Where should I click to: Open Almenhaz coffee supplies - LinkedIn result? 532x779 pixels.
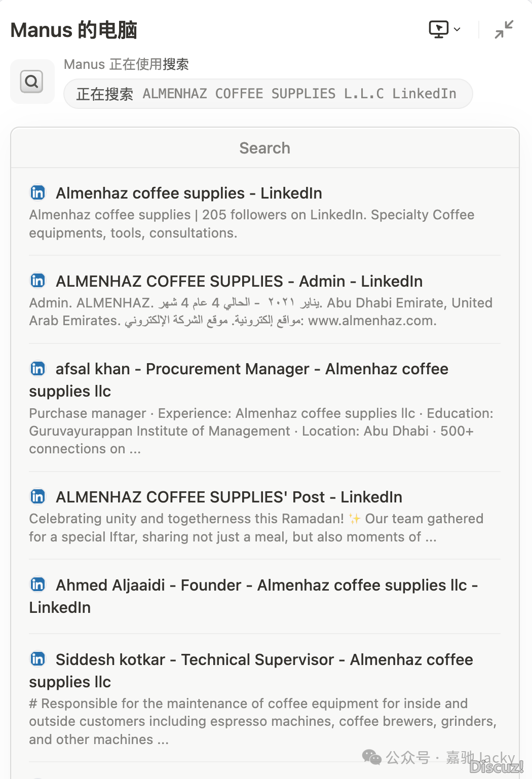[188, 193]
